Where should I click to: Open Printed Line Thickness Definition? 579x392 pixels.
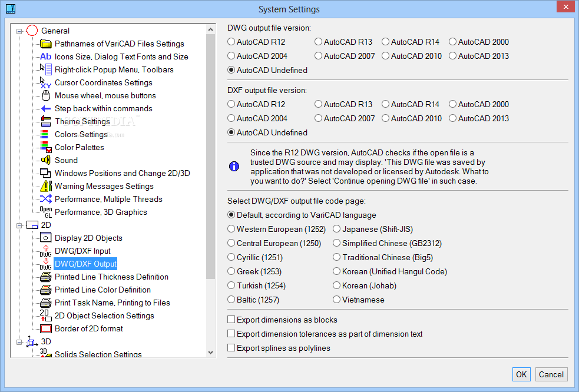pos(111,277)
